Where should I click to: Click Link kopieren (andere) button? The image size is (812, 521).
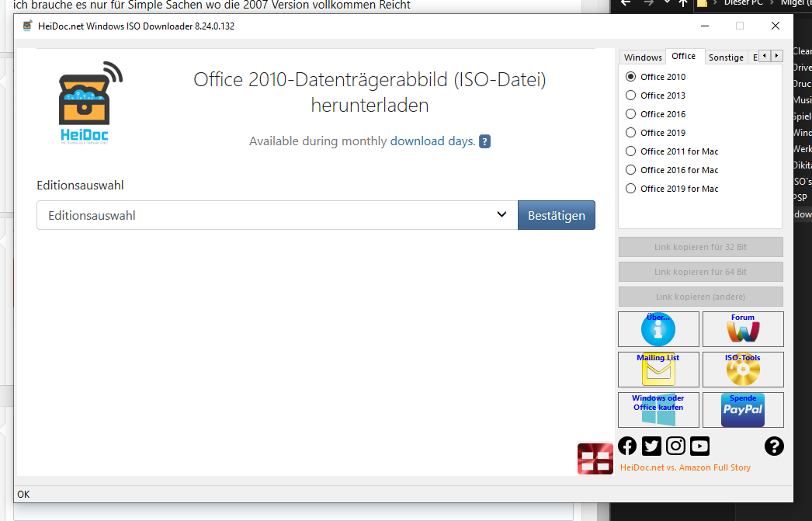click(701, 297)
